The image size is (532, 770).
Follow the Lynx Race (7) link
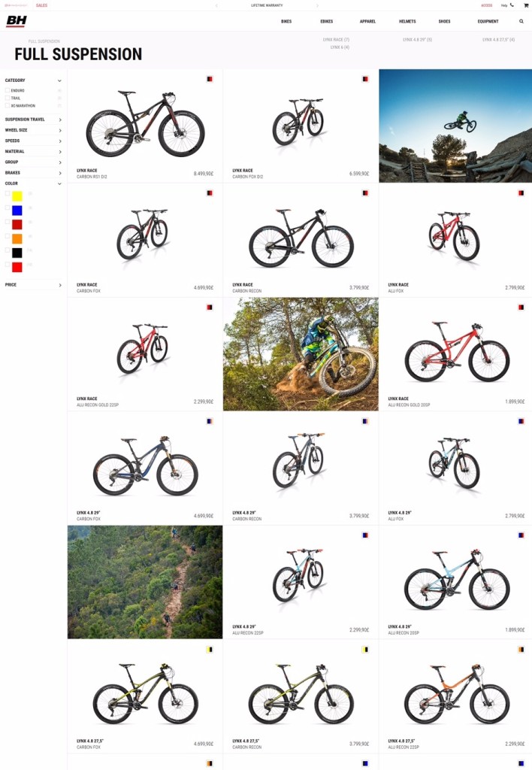pyautogui.click(x=336, y=39)
